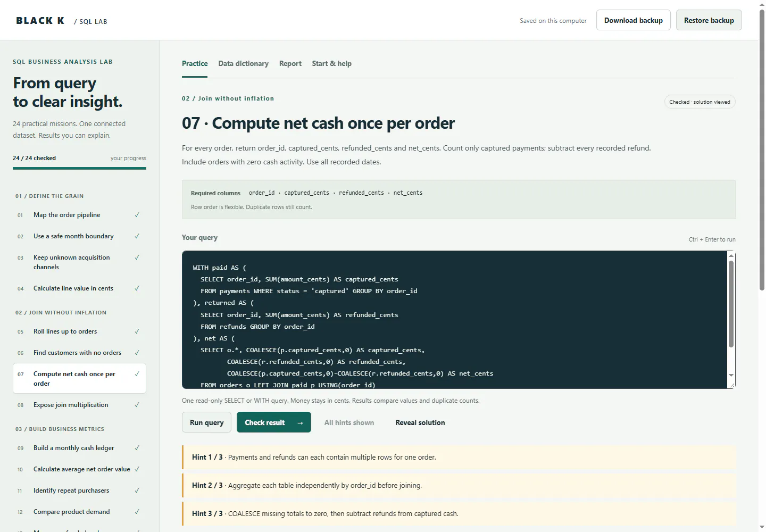The height and width of the screenshot is (532, 766).
Task: Click the checkmark beside Expose join multiplication
Action: (137, 405)
